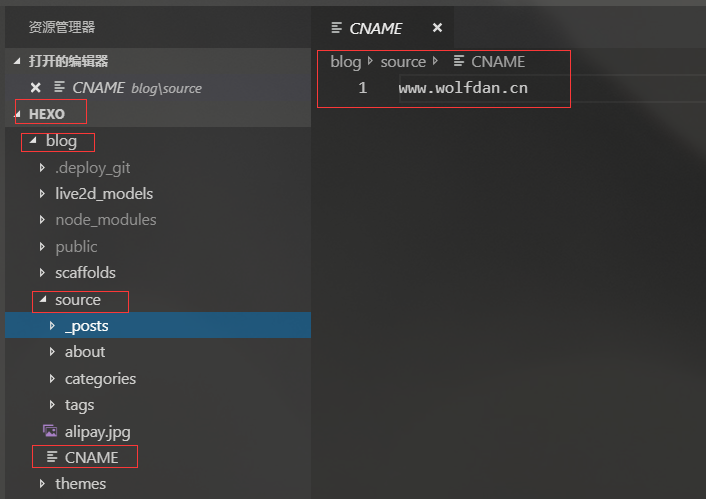The image size is (706, 499).
Task: Switch to the CNAME editor tab
Action: tap(376, 28)
